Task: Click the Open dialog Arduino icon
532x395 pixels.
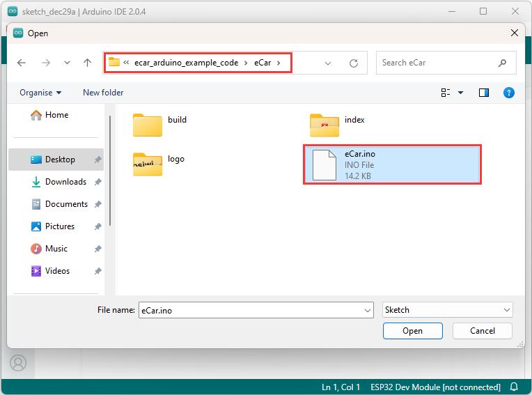Action: [18, 33]
